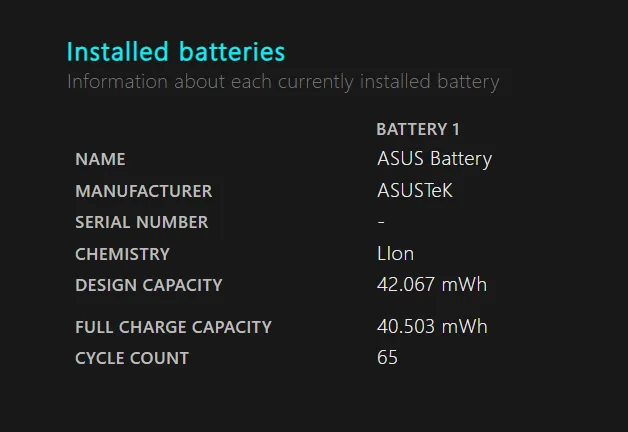The width and height of the screenshot is (628, 432).
Task: Select the NAME row label
Action: [x=100, y=159]
